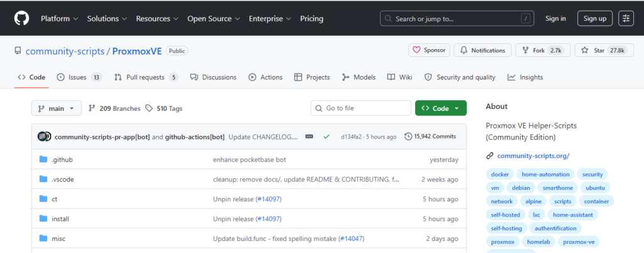This screenshot has width=644, height=253.
Task: Expand the Open Source menu
Action: pyautogui.click(x=214, y=18)
